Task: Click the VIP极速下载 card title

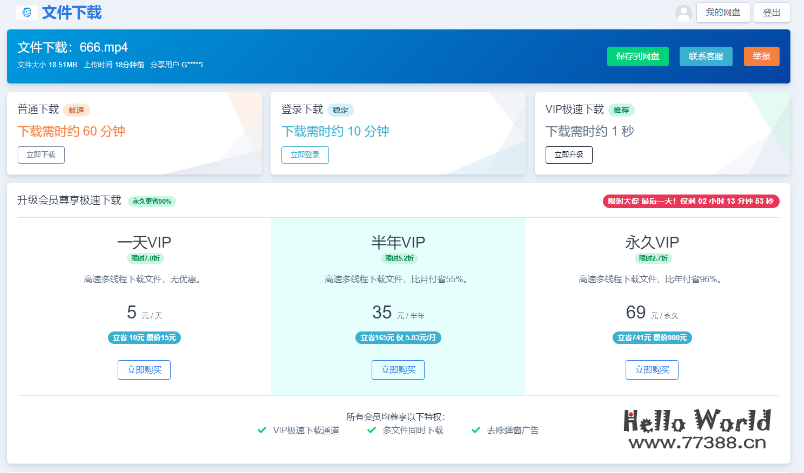Action: (575, 109)
